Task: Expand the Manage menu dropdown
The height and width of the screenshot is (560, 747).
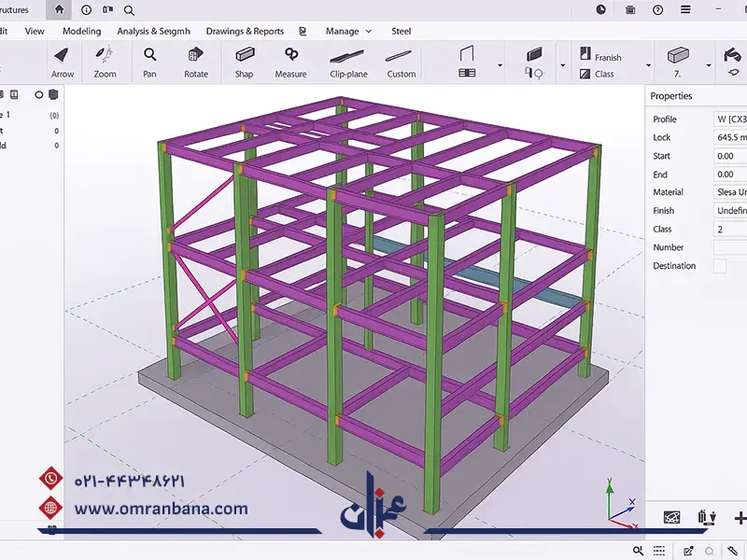Action: tap(348, 31)
